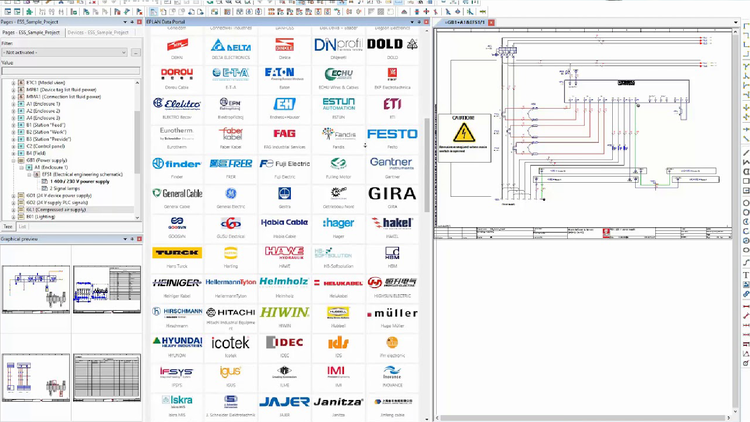Expand the A1 (Enclosure 1) tree node
The image size is (750, 422).
coord(13,103)
